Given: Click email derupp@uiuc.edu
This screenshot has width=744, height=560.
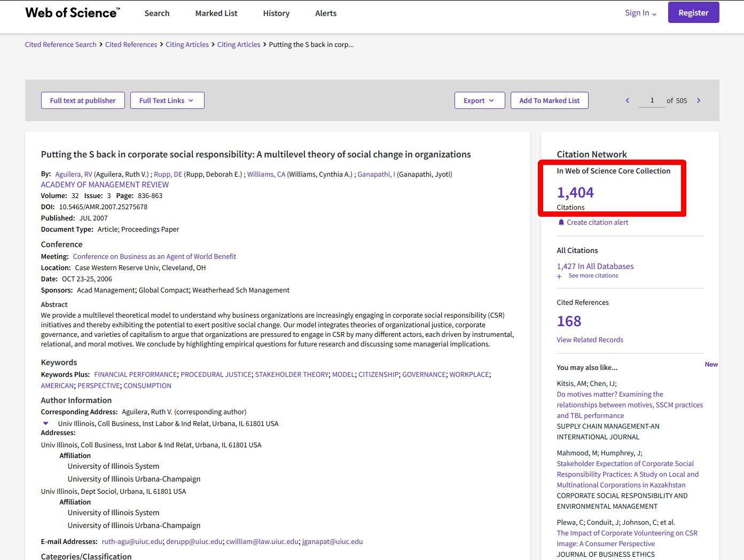Looking at the screenshot, I should click(194, 541).
